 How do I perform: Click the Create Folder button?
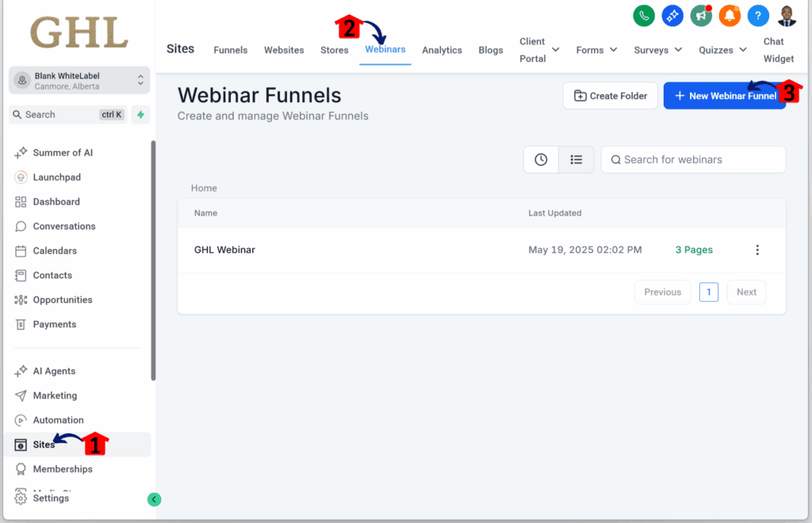click(x=610, y=96)
